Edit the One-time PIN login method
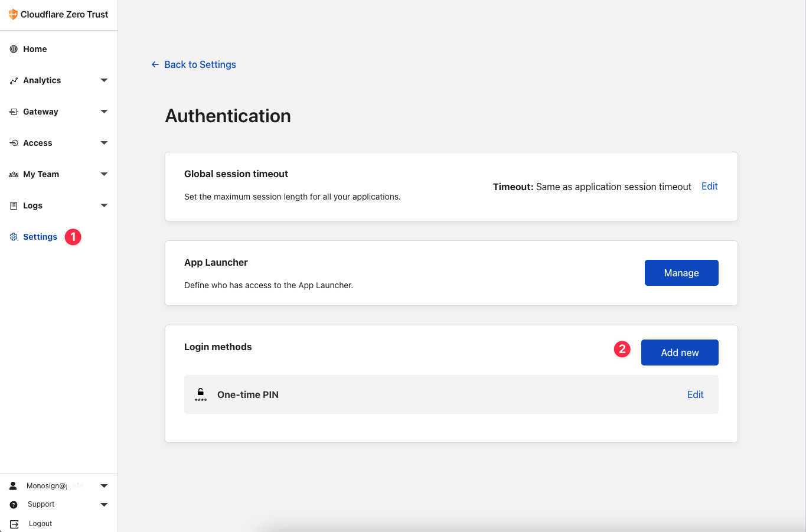 [695, 394]
